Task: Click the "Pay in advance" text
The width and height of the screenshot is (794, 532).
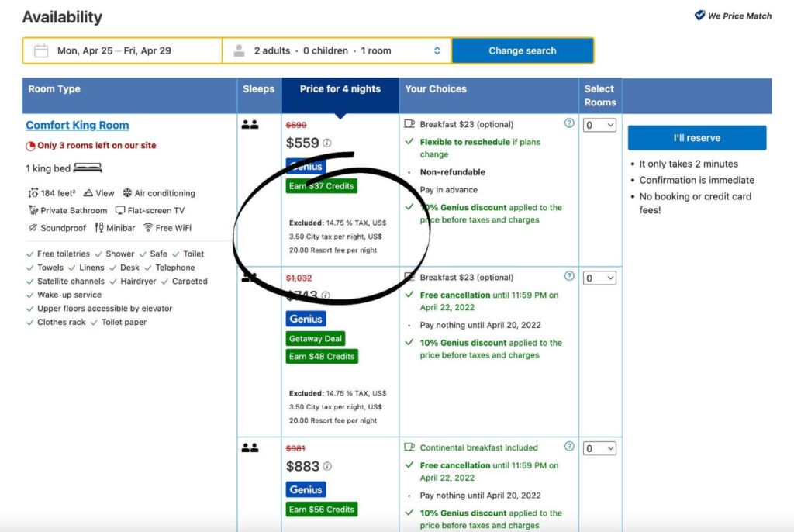Action: point(449,189)
